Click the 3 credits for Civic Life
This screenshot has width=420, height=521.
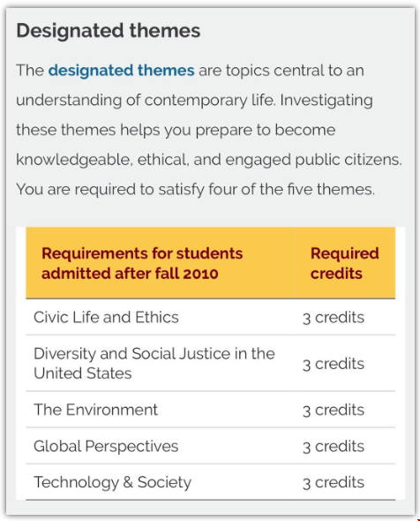point(334,318)
